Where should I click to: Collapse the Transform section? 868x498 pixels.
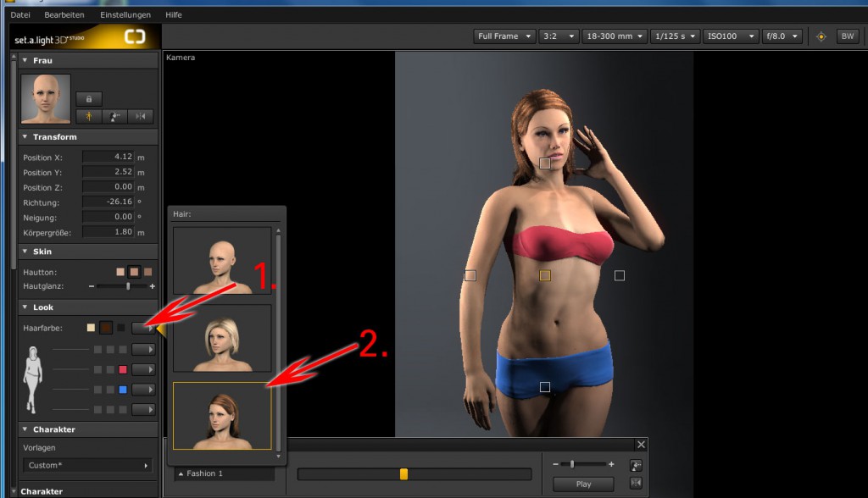25,136
